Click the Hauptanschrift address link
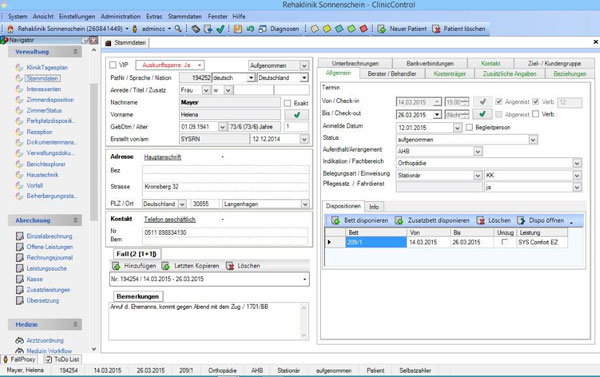 click(163, 157)
